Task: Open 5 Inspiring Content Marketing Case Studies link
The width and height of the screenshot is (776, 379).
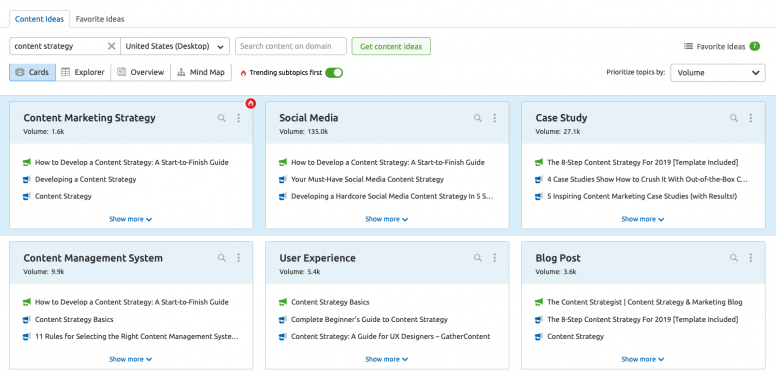Action: [x=642, y=196]
